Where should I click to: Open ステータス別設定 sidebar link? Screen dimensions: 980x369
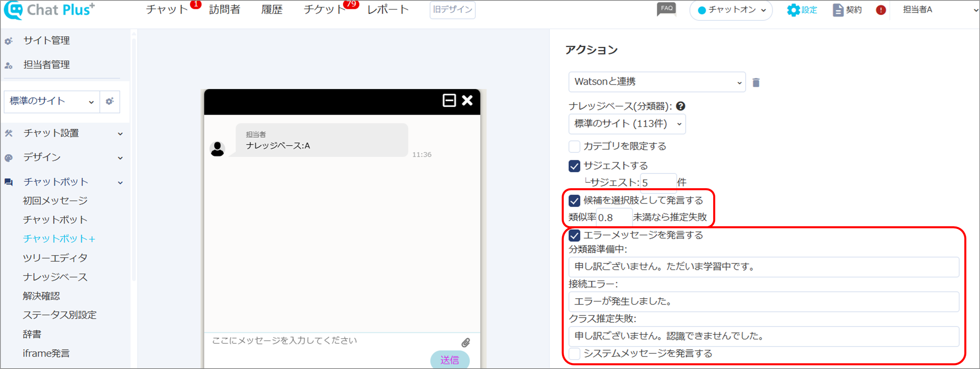click(60, 315)
